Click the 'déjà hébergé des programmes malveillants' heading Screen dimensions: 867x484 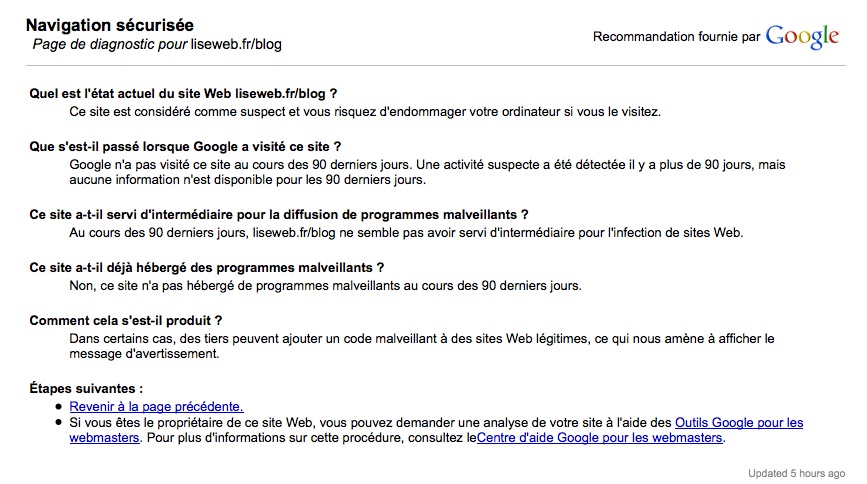(207, 267)
